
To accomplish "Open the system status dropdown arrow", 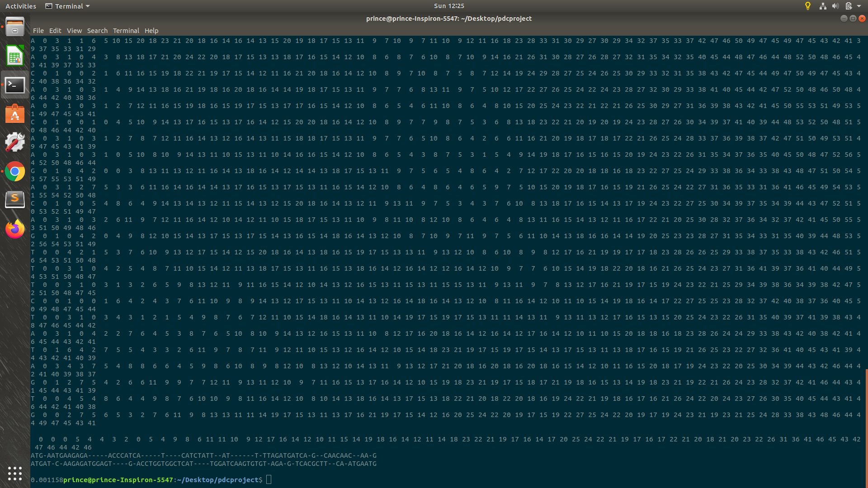I will pyautogui.click(x=859, y=6).
